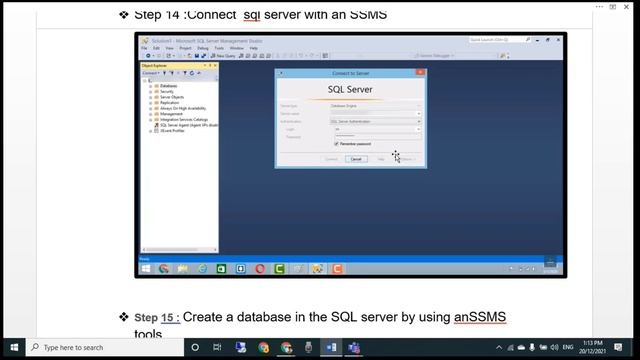This screenshot has width=640, height=360.
Task: Click the New Query toolbar button in SSMS
Action: pyautogui.click(x=223, y=56)
